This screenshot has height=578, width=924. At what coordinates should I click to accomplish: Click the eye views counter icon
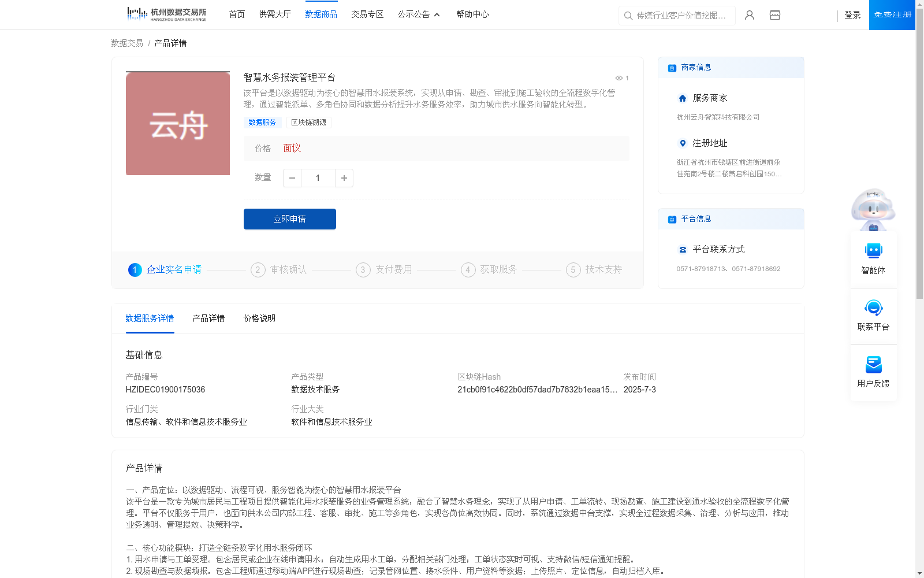[619, 78]
